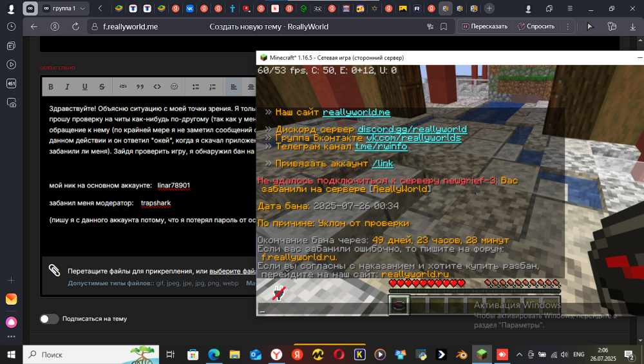Toggle the Subscribe to topic switch
This screenshot has width=644, height=364.
tap(49, 319)
